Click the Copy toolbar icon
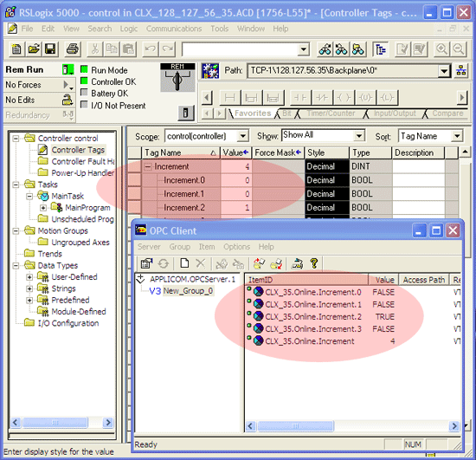 coord(112,49)
